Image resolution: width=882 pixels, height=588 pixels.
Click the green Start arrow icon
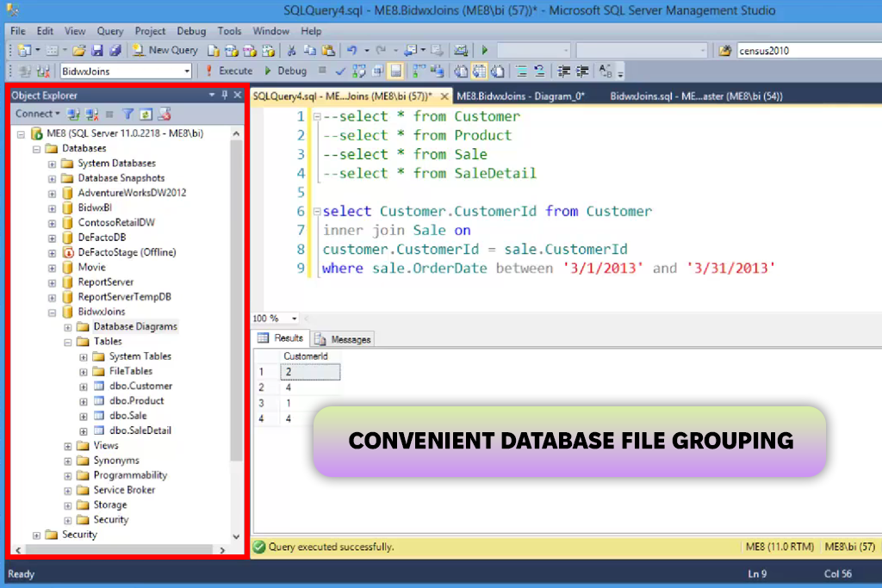(485, 51)
